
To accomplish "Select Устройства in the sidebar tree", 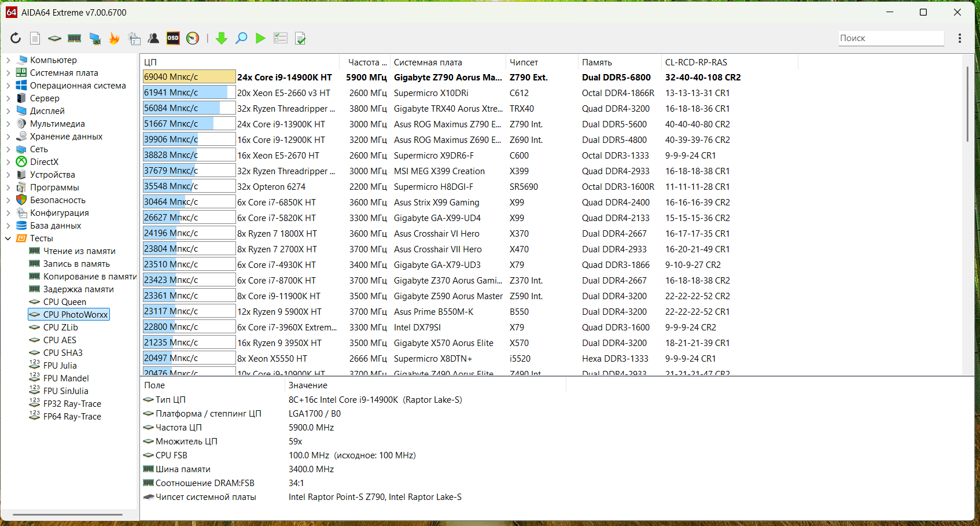I will (x=53, y=174).
